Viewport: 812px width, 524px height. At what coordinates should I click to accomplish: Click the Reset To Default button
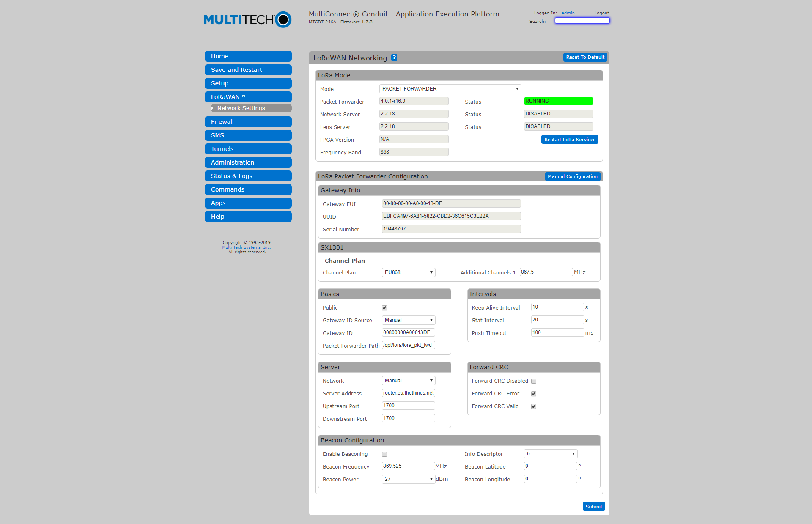(x=585, y=57)
